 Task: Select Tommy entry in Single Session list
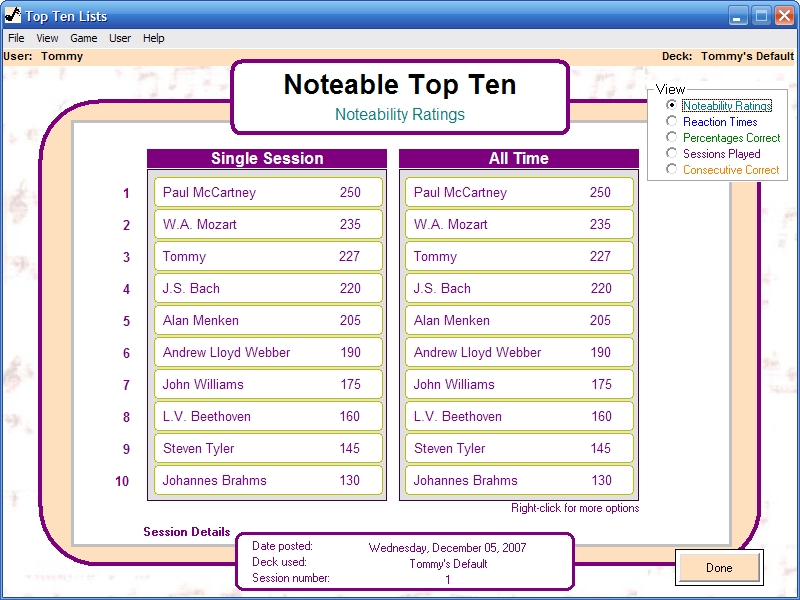[x=268, y=256]
